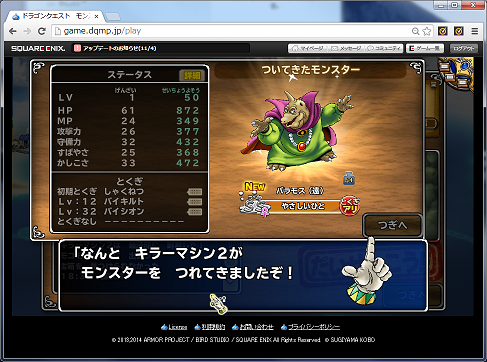Go to マイページ in top bar
The width and height of the screenshot is (487, 362).
(x=308, y=48)
